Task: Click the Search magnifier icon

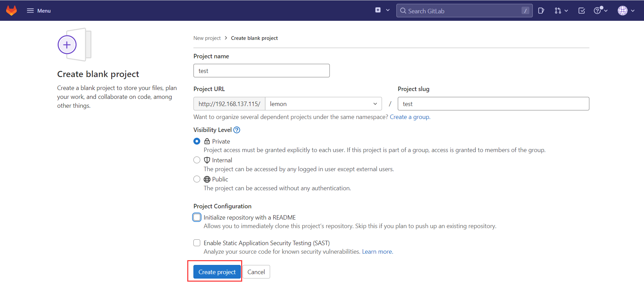Action: point(403,11)
